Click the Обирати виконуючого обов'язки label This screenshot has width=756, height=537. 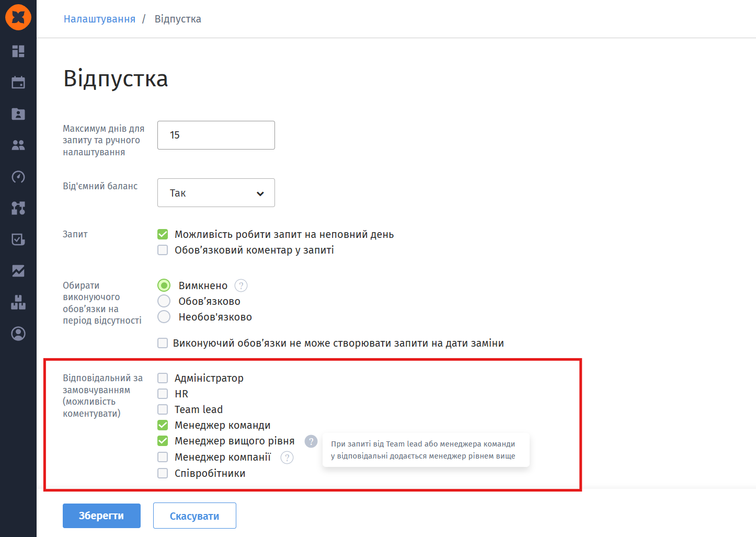click(x=102, y=303)
